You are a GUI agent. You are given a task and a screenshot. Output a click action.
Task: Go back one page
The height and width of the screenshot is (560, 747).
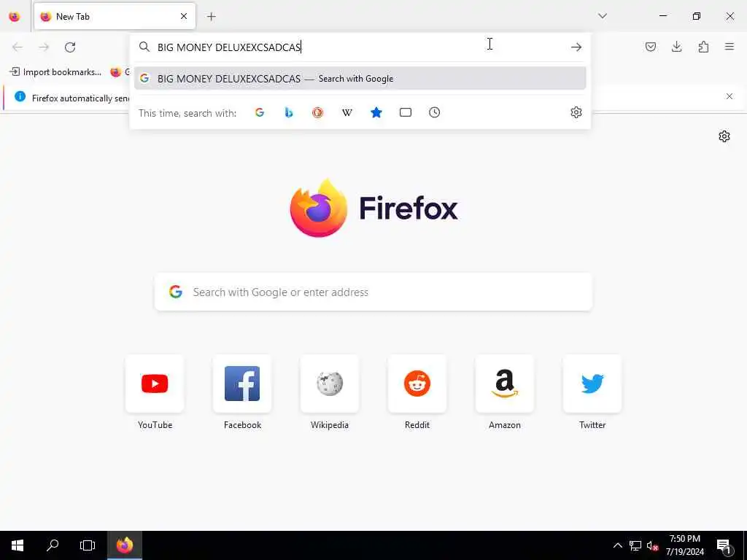click(18, 47)
